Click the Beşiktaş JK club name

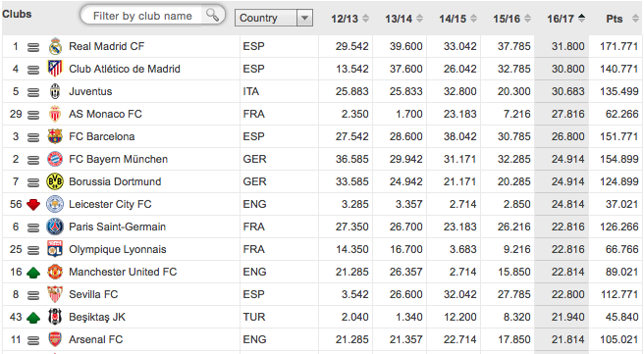97,317
